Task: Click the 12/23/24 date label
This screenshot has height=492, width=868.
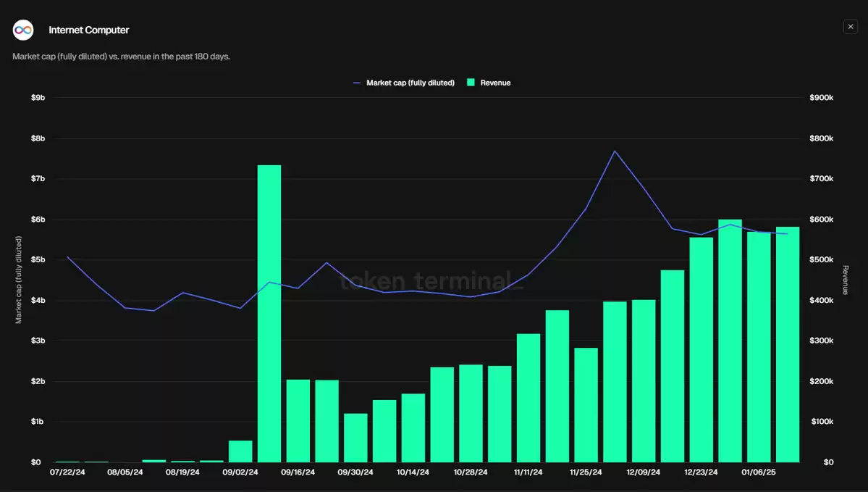Action: (701, 472)
